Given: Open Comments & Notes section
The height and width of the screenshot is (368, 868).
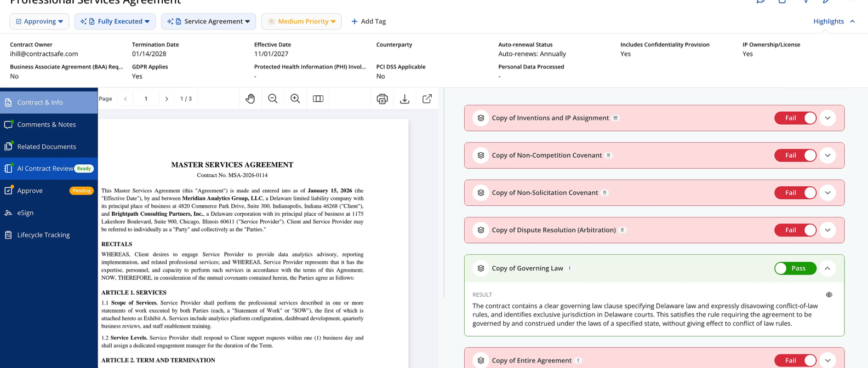Looking at the screenshot, I should coord(49,124).
